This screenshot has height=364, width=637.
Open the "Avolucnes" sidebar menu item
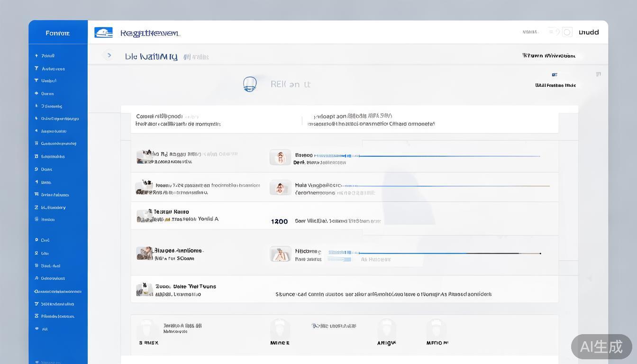(x=53, y=69)
